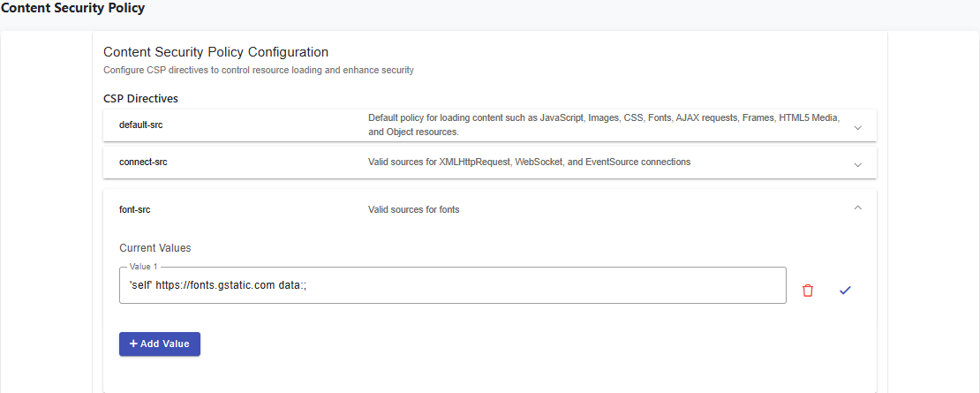Click the Current Values label

[155, 248]
